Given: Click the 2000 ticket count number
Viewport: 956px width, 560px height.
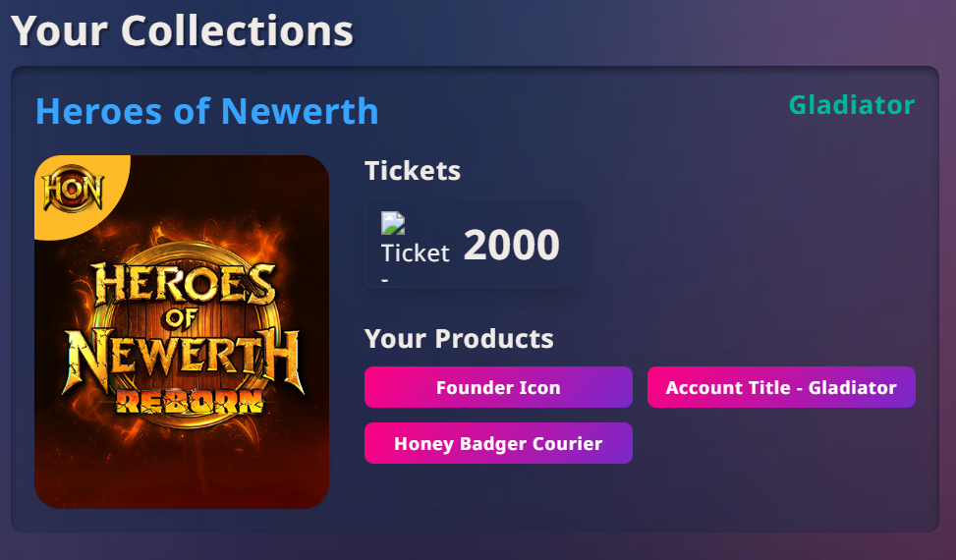Looking at the screenshot, I should tap(511, 246).
